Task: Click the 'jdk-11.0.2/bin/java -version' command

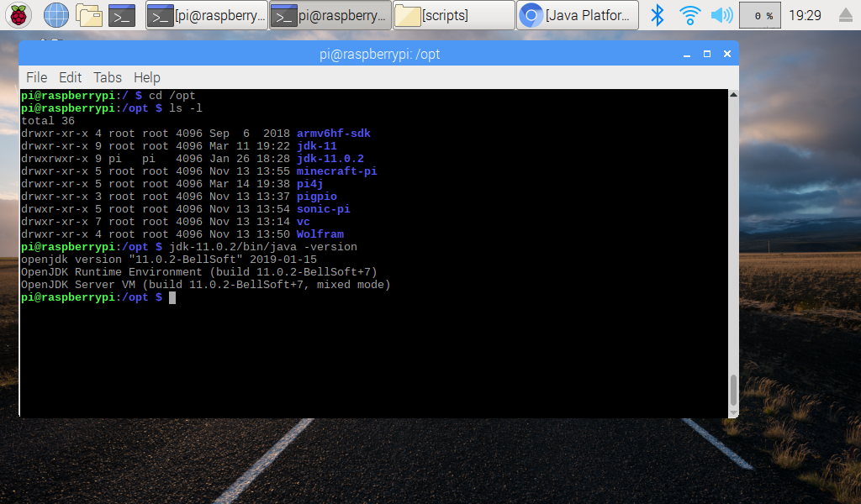Action: click(x=263, y=247)
